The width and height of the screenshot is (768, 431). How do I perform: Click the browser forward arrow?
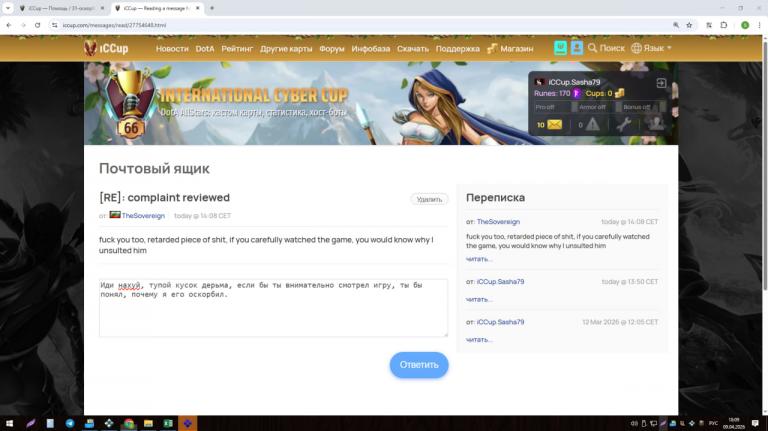coord(23,25)
